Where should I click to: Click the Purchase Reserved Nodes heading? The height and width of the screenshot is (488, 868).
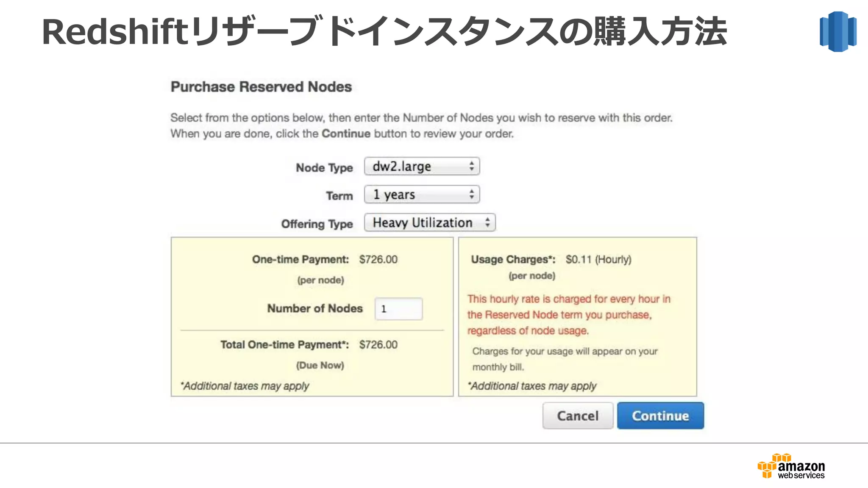click(x=261, y=87)
